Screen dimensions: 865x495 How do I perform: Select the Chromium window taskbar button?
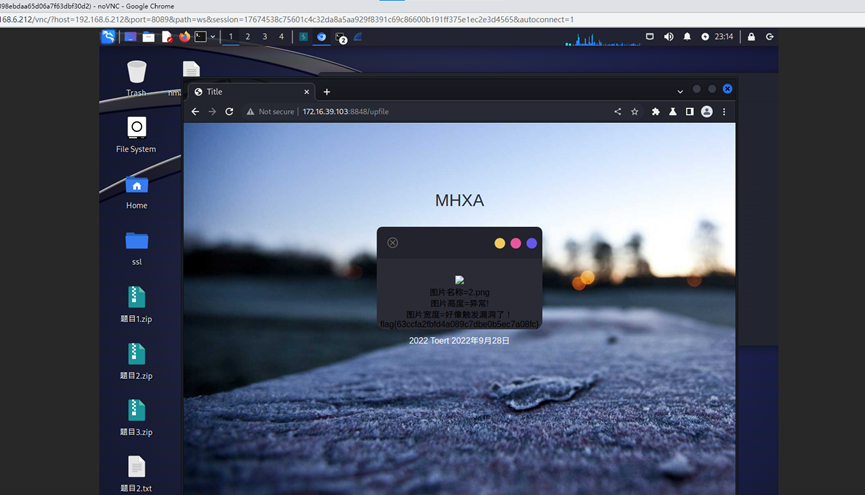(x=322, y=37)
